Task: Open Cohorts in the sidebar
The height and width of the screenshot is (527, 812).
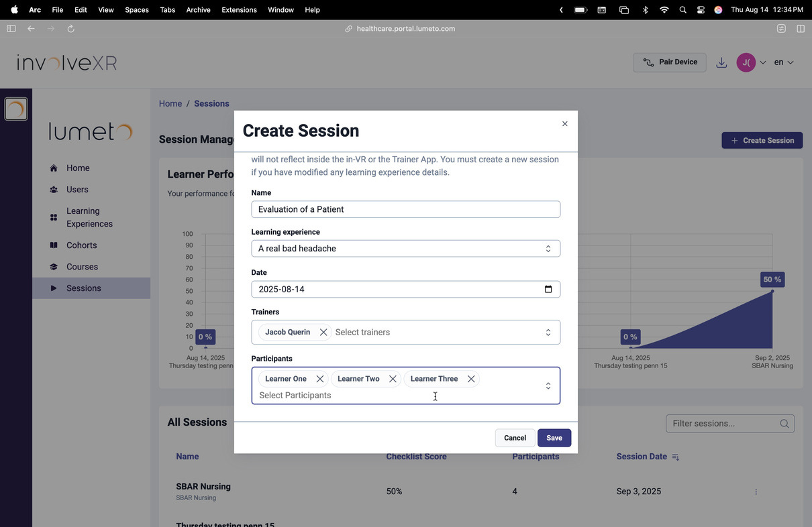Action: click(x=82, y=245)
